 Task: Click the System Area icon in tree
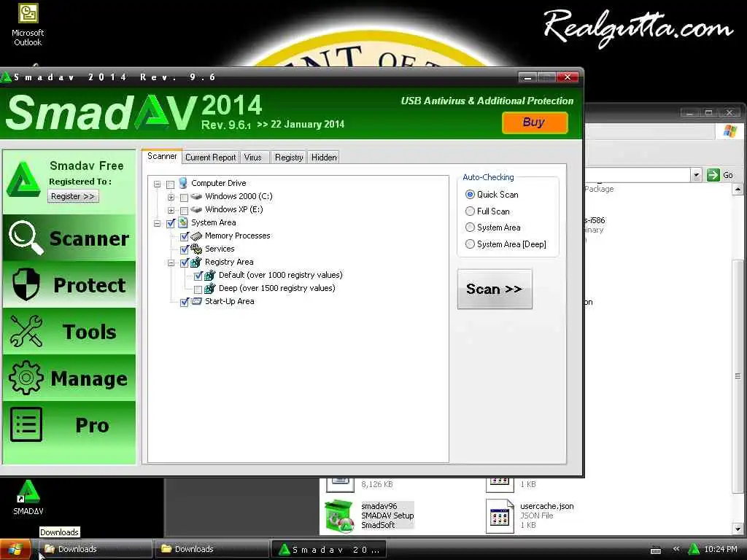pos(183,222)
